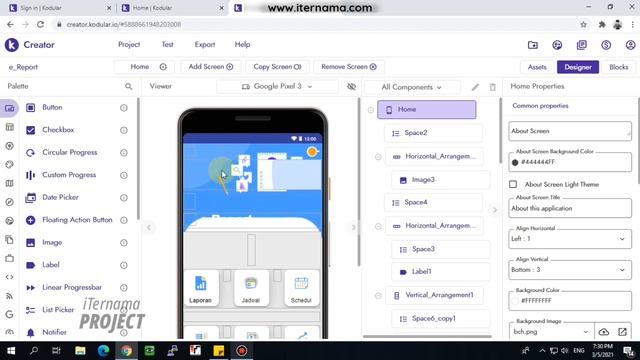Switch to the Blocks view
The width and height of the screenshot is (640, 360).
tap(618, 67)
